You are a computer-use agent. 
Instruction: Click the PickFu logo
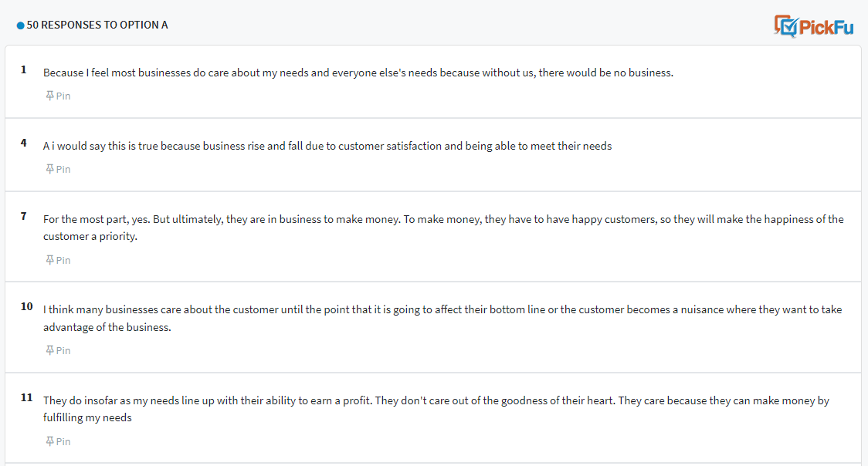pyautogui.click(x=813, y=26)
